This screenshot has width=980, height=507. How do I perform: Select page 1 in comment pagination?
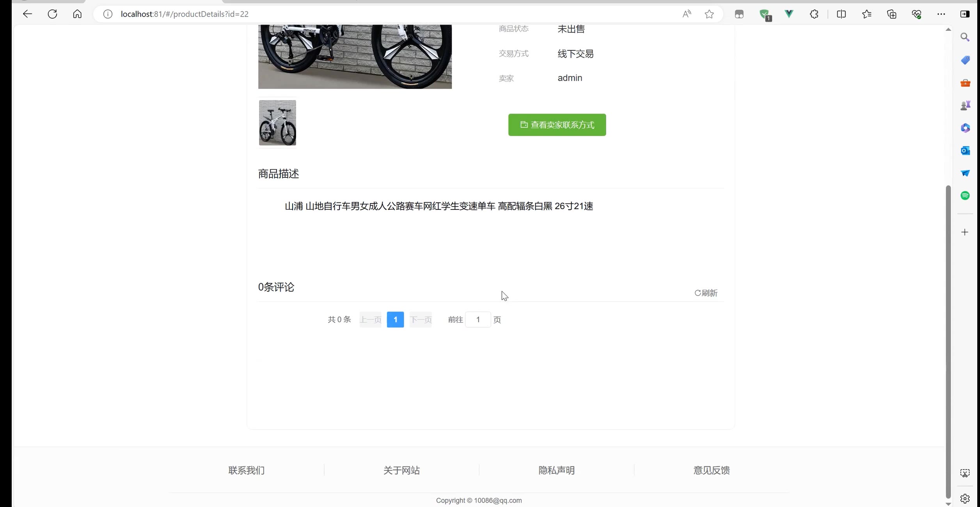[395, 319]
